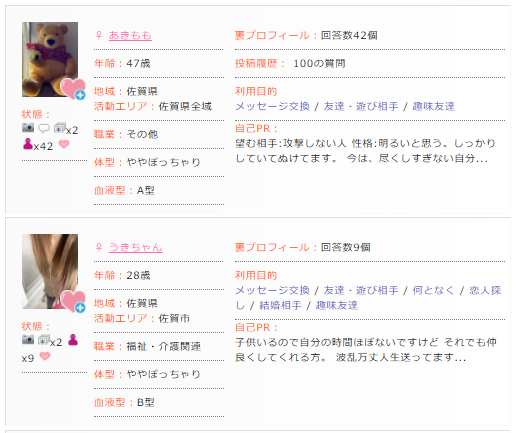
Task: Click the camera status icon under うきちゃん
Action: coord(28,339)
